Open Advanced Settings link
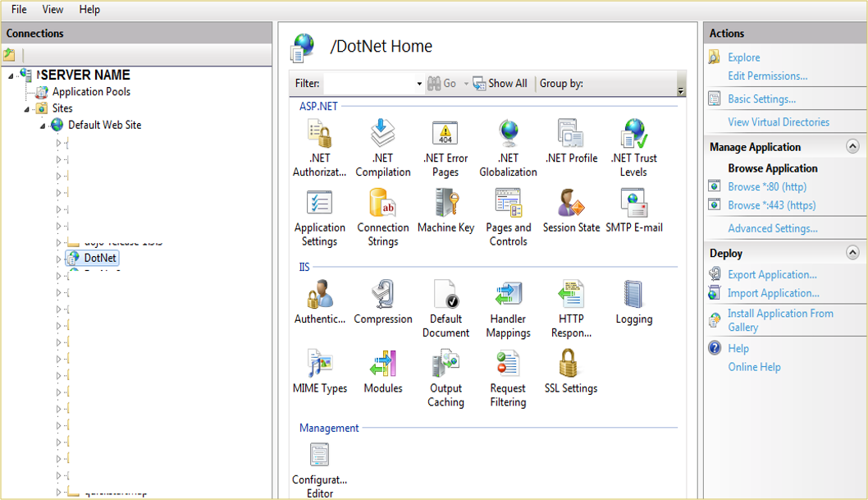 (772, 228)
